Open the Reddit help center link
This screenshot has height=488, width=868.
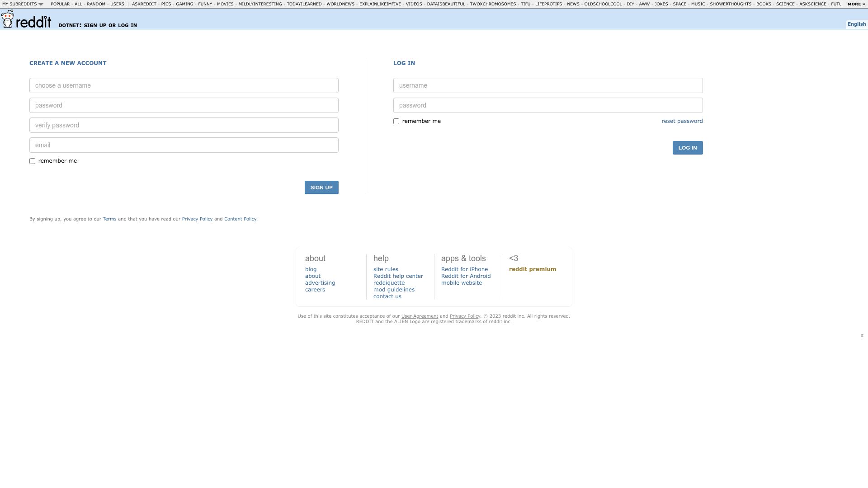(398, 276)
